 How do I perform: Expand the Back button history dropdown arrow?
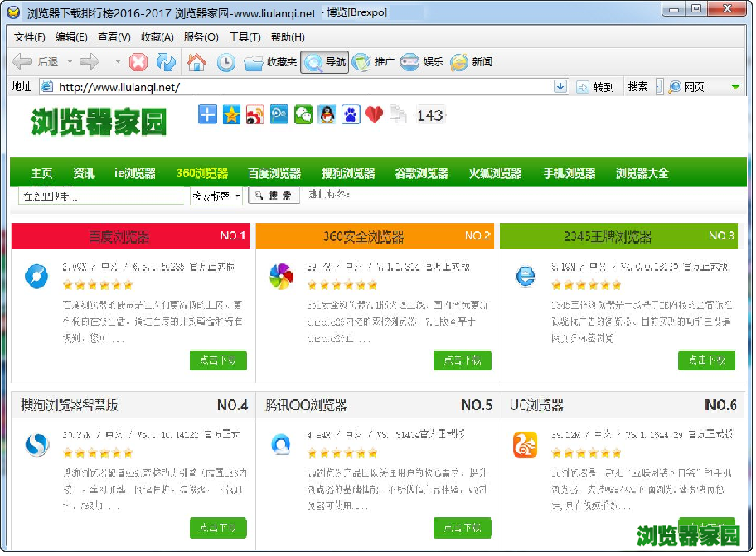pos(70,62)
